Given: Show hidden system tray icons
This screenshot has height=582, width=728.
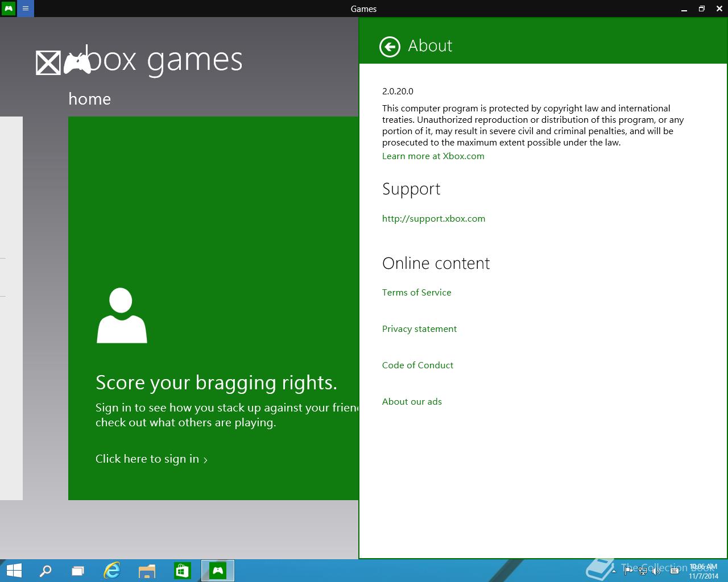Looking at the screenshot, I should tap(614, 571).
